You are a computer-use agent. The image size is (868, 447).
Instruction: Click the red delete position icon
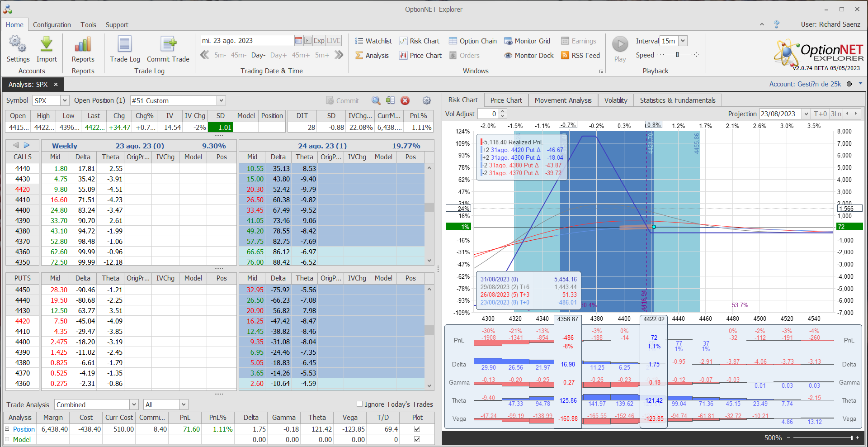point(405,100)
